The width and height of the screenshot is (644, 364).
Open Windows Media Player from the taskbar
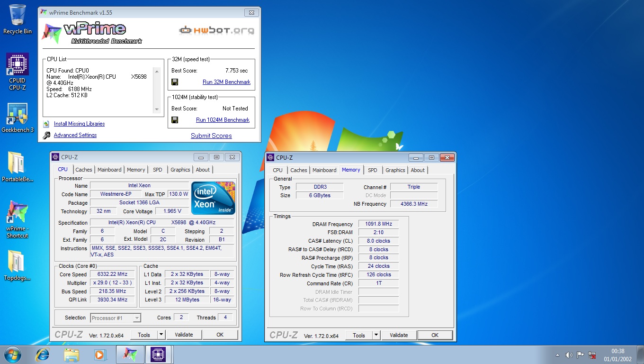99,355
